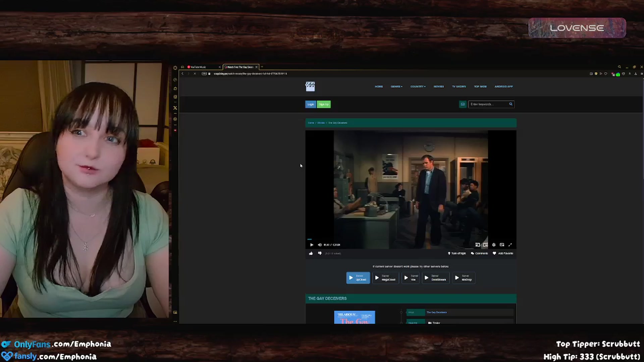This screenshot has height=362, width=644.
Task: Add the movie to favorites
Action: coord(503,253)
